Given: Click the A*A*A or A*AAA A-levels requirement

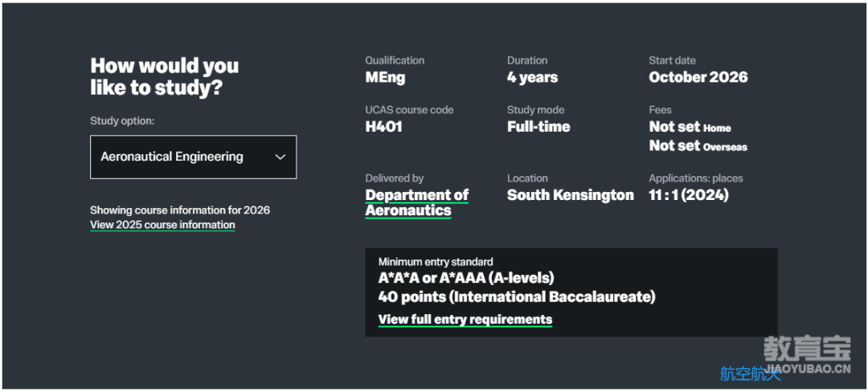Looking at the screenshot, I should [x=466, y=278].
